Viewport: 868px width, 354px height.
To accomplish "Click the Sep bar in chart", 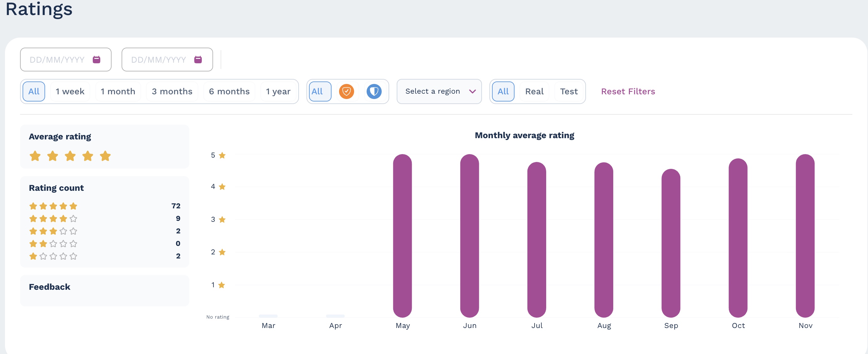I will (x=671, y=243).
